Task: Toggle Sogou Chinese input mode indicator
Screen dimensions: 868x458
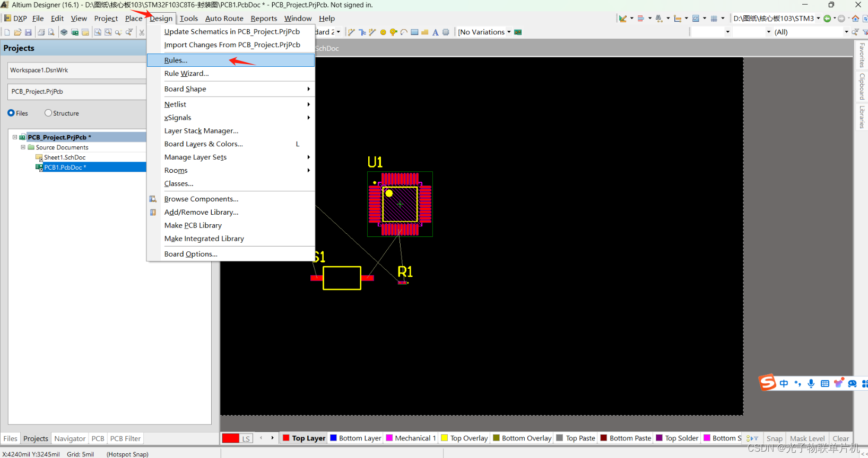Action: coord(784,383)
